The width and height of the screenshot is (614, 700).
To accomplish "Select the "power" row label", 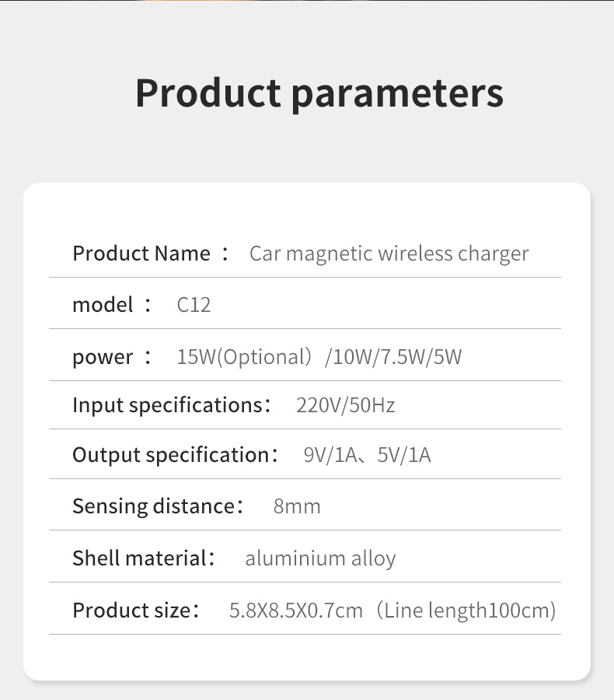I will click(103, 357).
